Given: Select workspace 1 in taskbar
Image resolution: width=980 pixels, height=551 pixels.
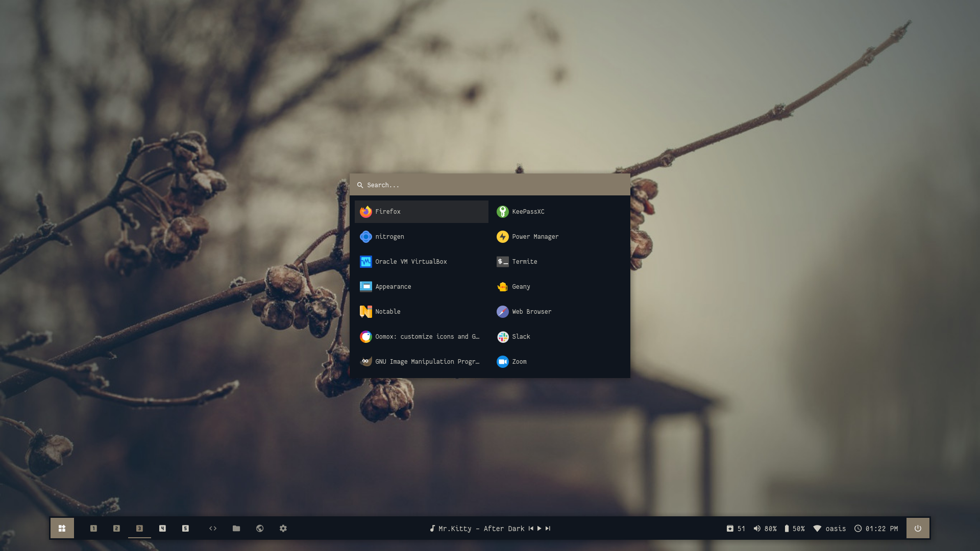Looking at the screenshot, I should [x=93, y=528].
